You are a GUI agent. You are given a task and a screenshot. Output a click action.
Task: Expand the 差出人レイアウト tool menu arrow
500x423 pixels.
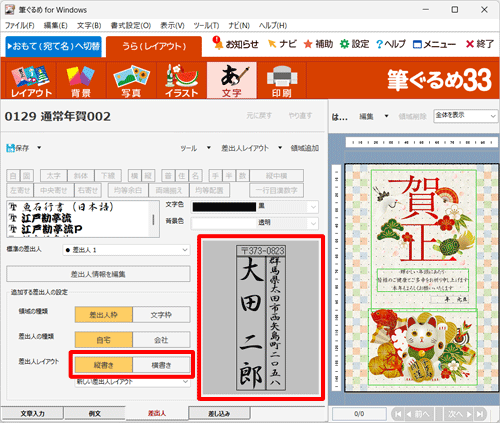280,148
